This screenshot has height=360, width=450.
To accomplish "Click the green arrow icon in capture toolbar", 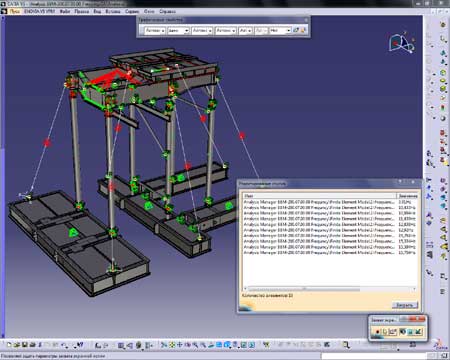I will [x=419, y=332].
